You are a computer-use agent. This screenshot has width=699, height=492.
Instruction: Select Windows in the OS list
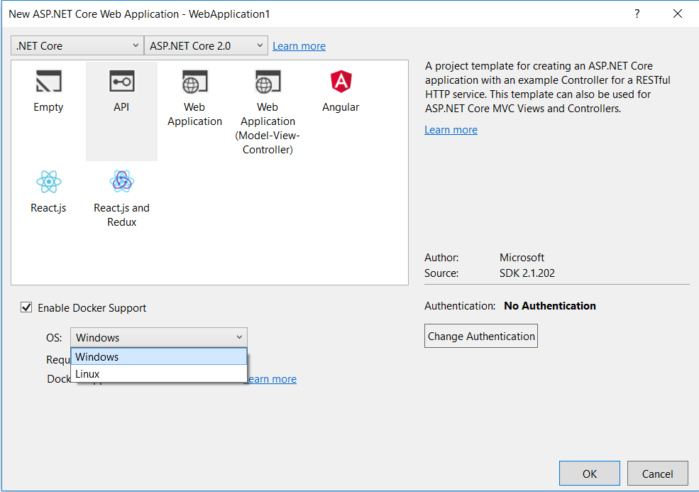[159, 357]
